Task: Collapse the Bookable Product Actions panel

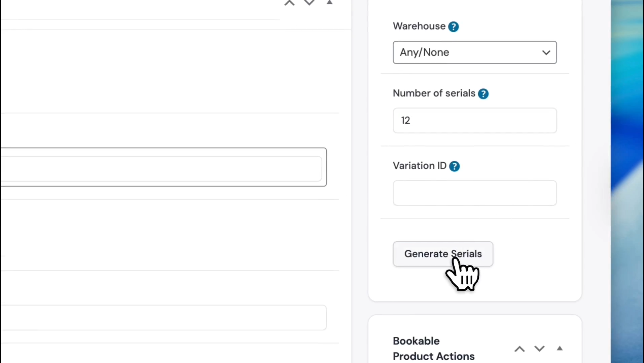Action: click(560, 349)
